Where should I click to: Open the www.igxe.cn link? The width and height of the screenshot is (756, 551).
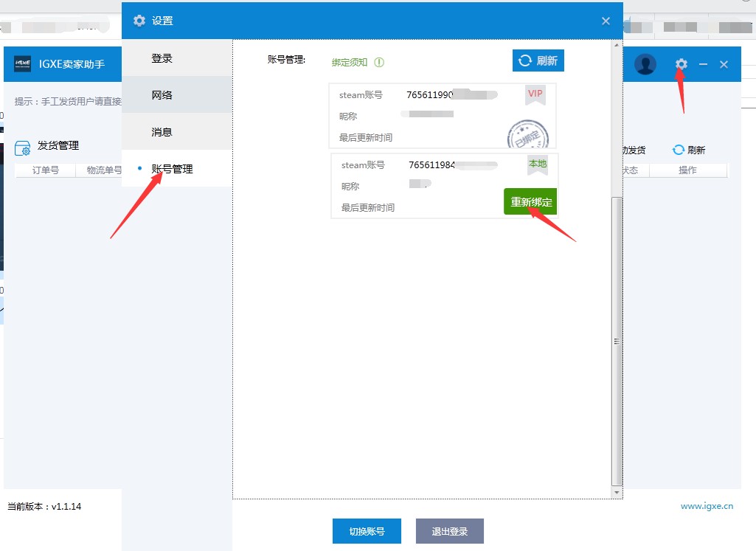click(706, 506)
